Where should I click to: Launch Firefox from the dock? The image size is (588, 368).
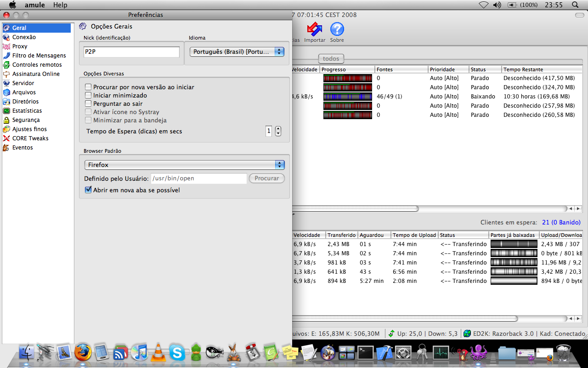point(83,353)
